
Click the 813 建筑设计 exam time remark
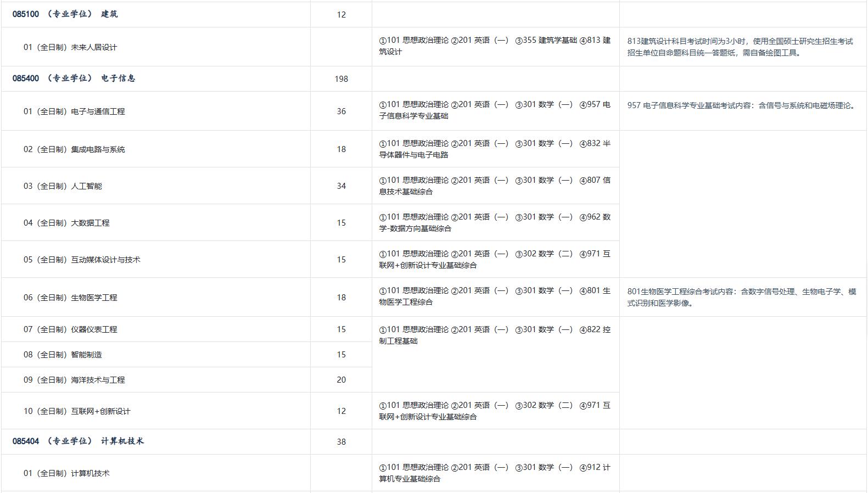[740, 47]
